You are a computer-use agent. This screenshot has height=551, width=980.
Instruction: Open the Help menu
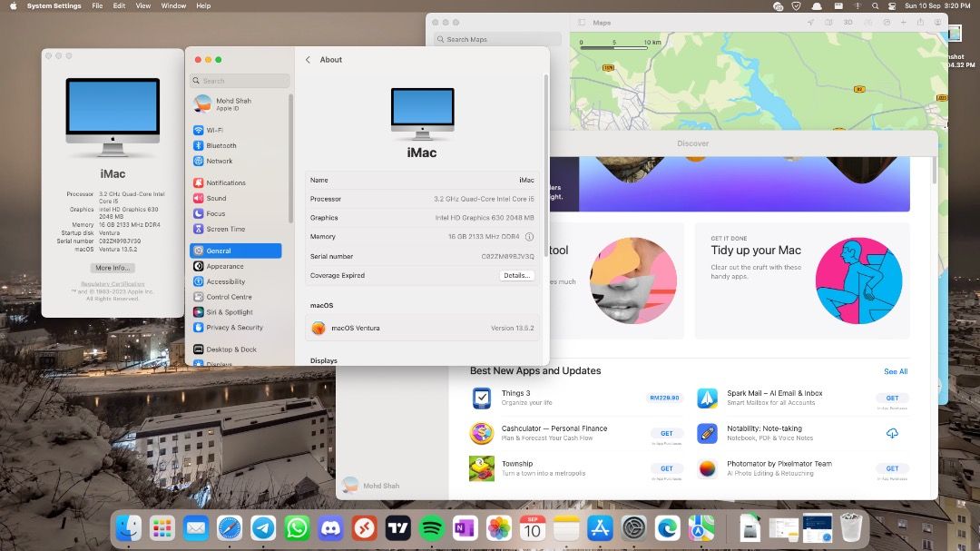[203, 5]
